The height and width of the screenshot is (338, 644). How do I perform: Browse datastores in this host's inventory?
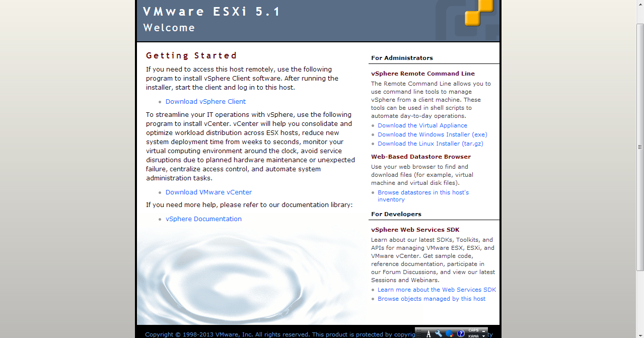pos(423,196)
